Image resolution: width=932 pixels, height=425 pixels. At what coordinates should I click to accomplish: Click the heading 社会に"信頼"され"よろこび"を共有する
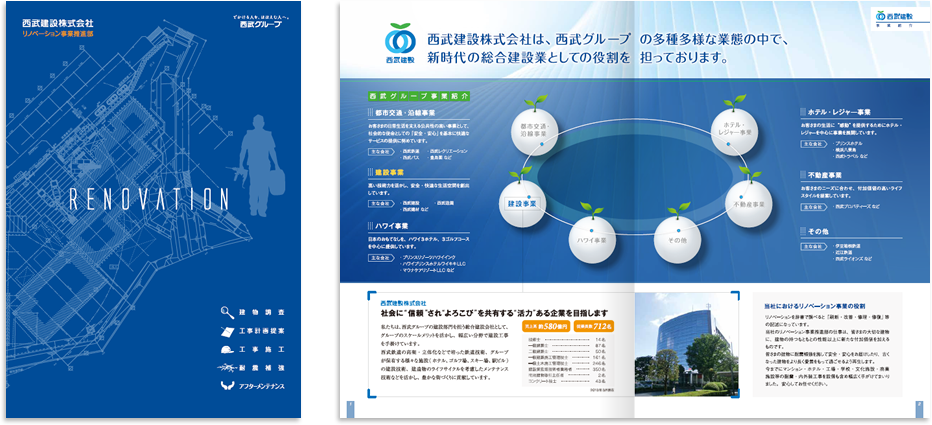(495, 312)
